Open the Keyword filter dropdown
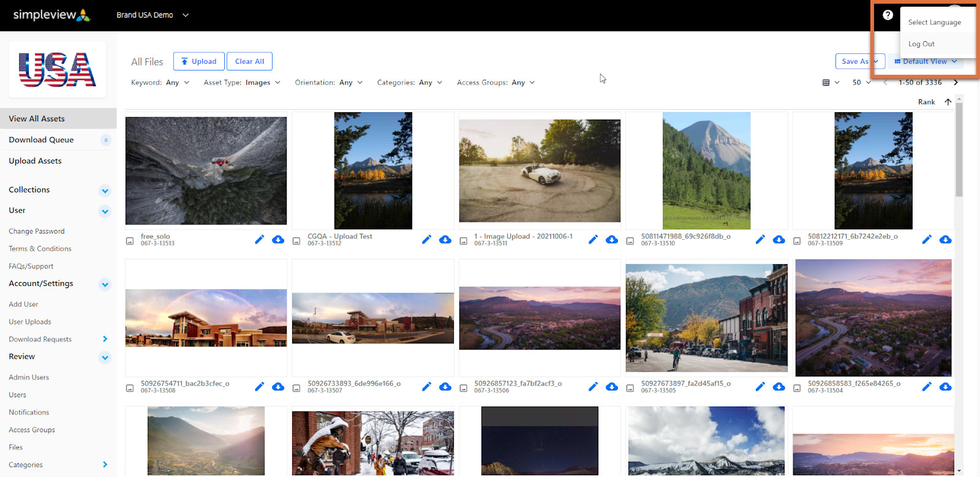980x477 pixels. tap(160, 83)
